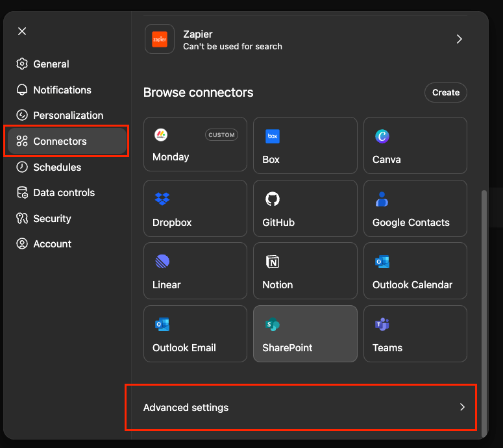The height and width of the screenshot is (448, 503).
Task: Click the CUSTOM badge on Monday
Action: pos(221,135)
